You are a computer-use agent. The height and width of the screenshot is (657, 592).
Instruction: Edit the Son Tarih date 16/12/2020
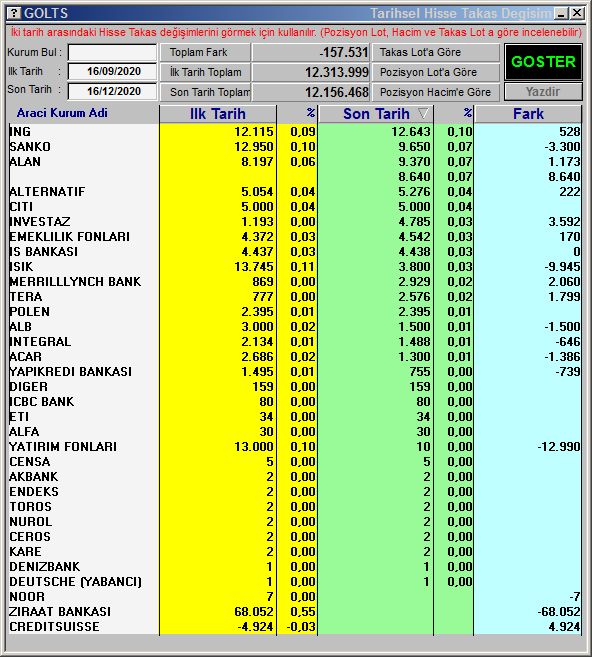[x=112, y=91]
